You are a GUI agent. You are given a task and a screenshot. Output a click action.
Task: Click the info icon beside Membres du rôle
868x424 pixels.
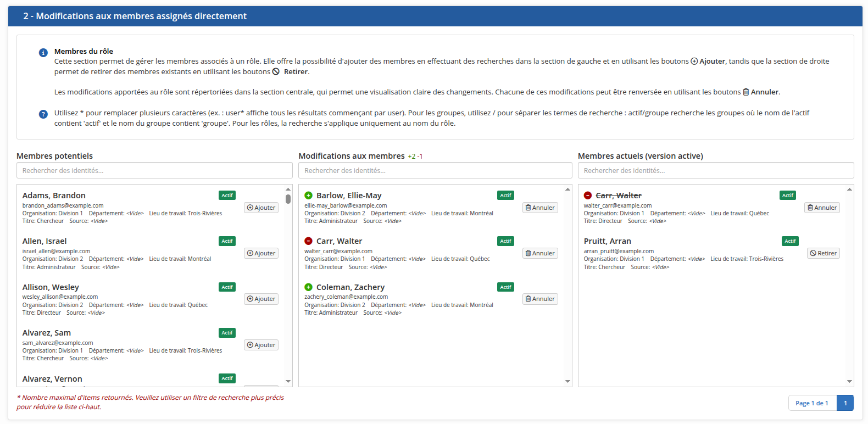coord(43,53)
